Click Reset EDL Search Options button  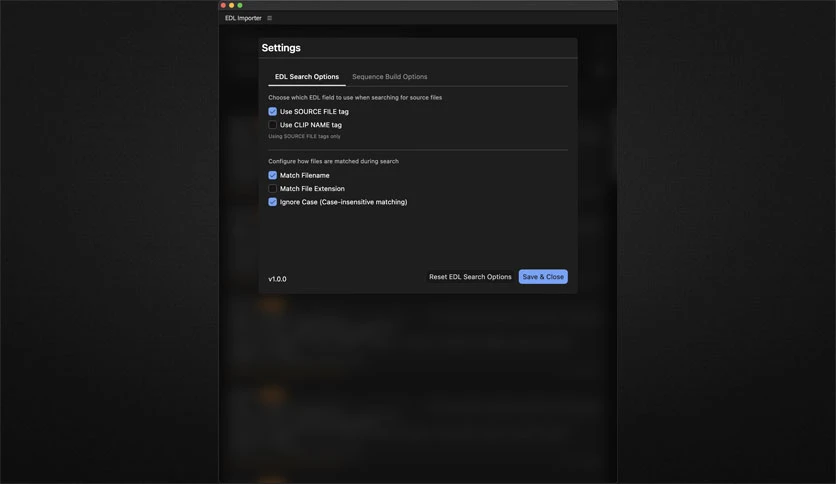click(470, 277)
